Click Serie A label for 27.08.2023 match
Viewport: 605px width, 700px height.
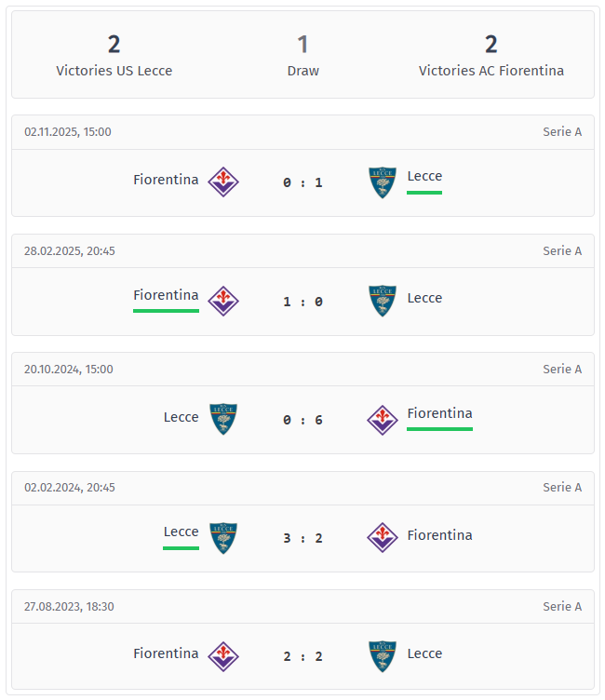click(x=562, y=607)
